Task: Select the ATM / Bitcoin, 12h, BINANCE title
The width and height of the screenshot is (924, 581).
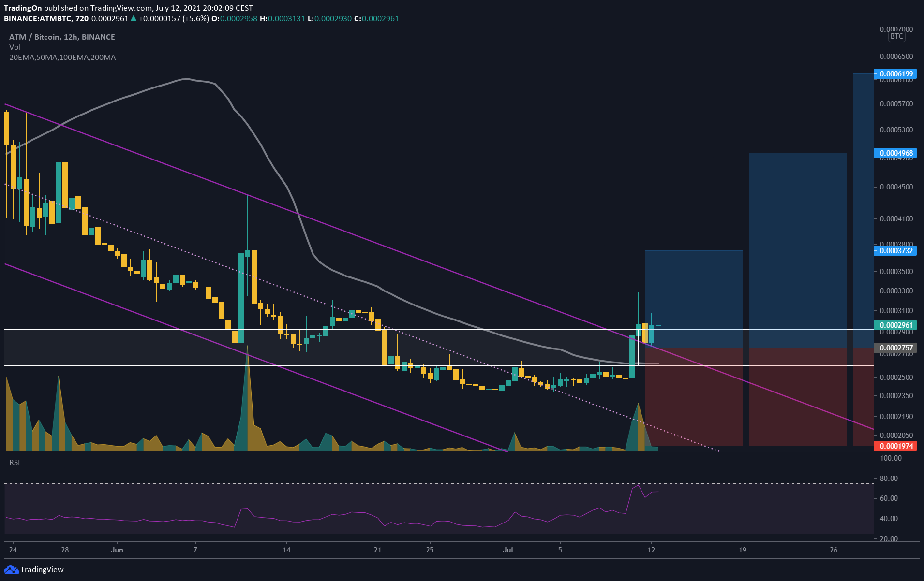Action: (x=62, y=37)
